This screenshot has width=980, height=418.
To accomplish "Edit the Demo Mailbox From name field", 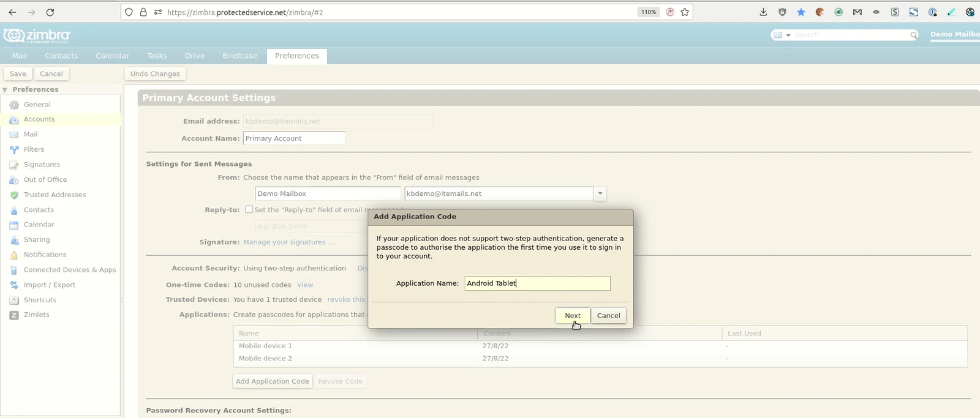I will pyautogui.click(x=328, y=193).
